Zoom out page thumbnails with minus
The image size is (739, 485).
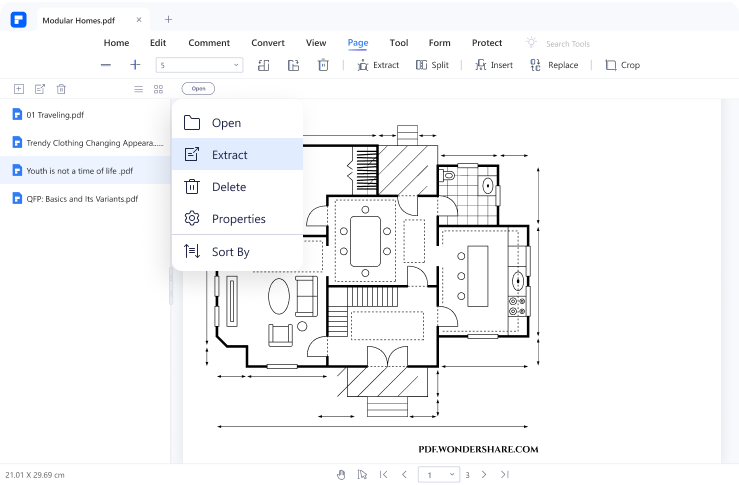click(x=106, y=65)
